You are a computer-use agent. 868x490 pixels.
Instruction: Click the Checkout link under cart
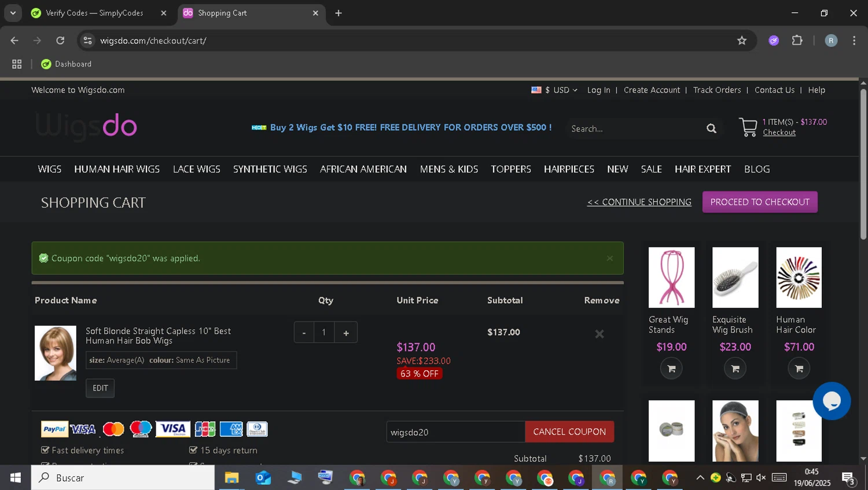pos(779,132)
